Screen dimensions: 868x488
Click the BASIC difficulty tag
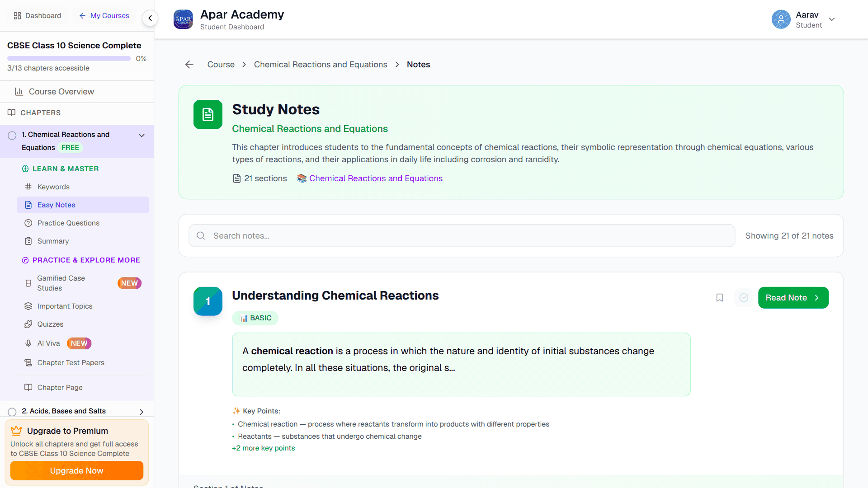click(x=255, y=318)
